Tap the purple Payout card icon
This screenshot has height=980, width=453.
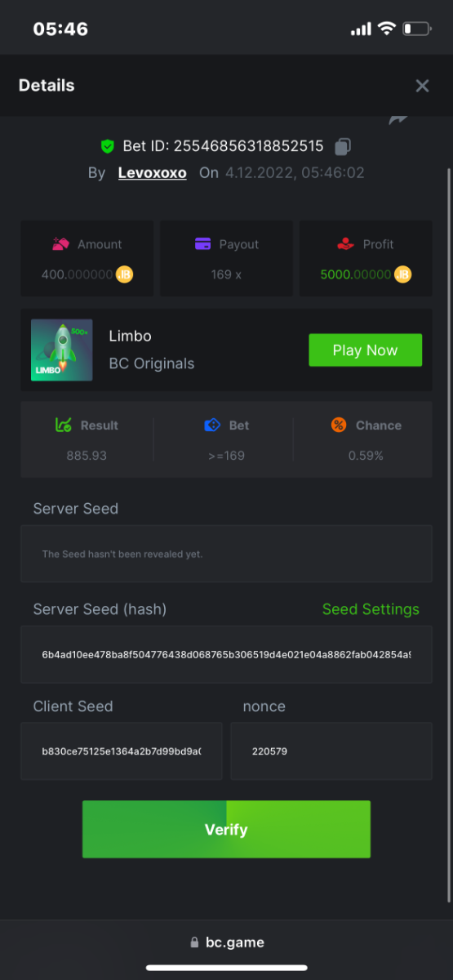tap(203, 243)
